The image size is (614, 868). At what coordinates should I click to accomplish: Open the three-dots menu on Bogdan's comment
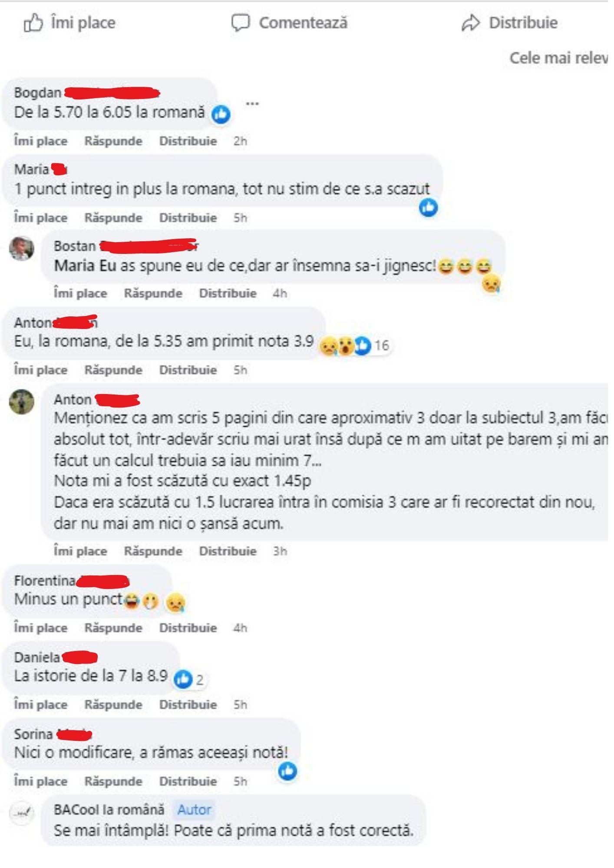point(252,103)
